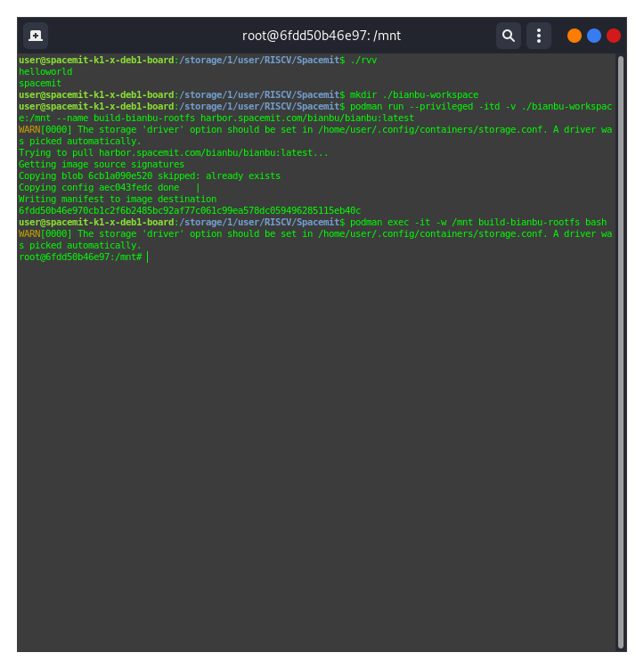Maximize window with the blue button
644x669 pixels.
coord(594,36)
